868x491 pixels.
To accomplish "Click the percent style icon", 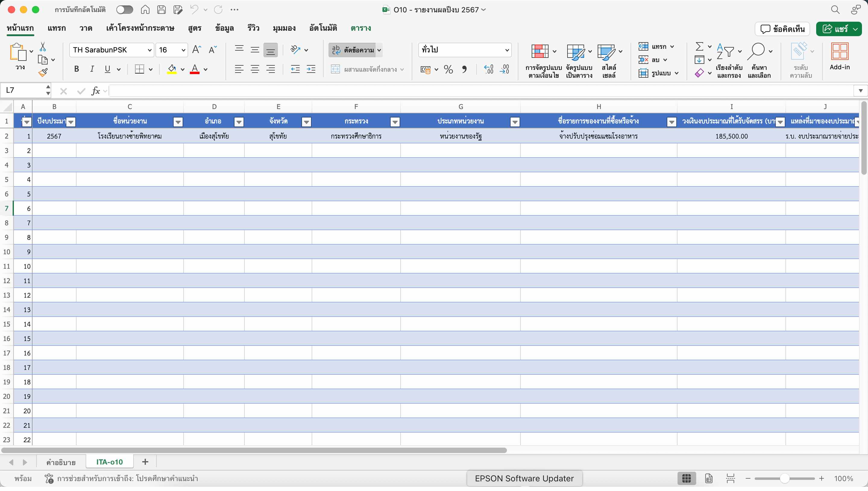I will click(448, 70).
